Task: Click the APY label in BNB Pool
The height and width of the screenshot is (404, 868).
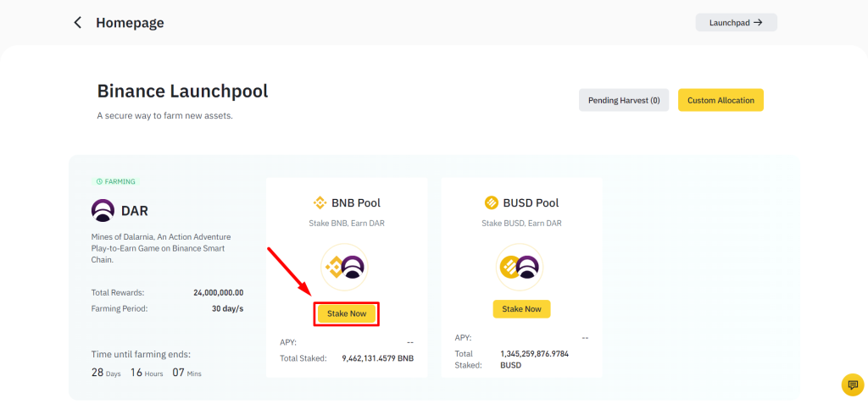Action: pyautogui.click(x=288, y=342)
